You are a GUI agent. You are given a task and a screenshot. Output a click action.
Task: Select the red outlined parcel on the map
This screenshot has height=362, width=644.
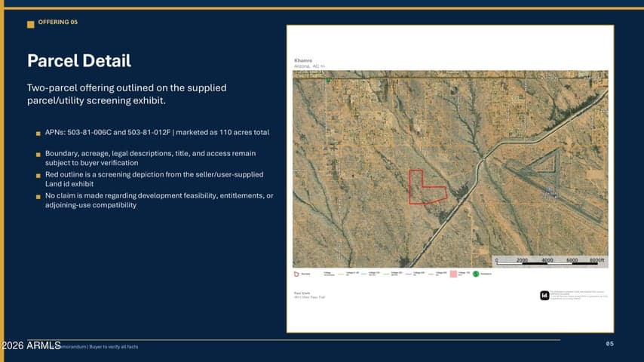point(427,187)
